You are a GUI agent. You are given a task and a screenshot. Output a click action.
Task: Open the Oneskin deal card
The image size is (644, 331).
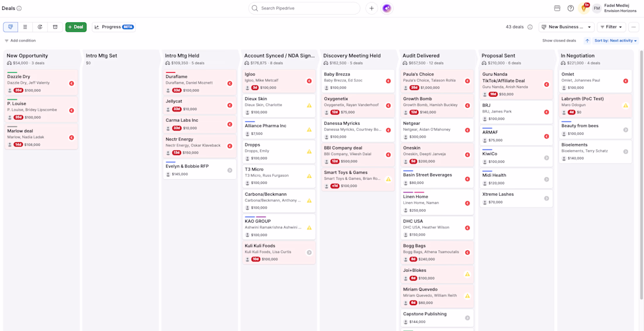pyautogui.click(x=437, y=155)
